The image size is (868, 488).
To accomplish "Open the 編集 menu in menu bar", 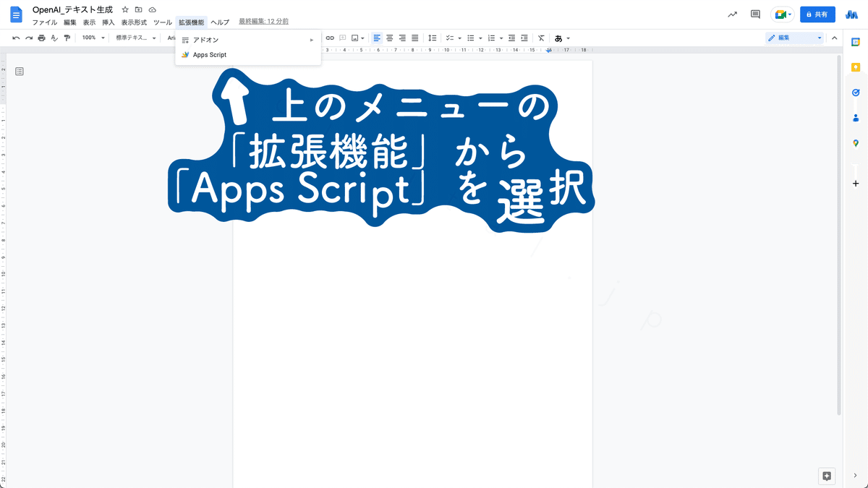I will 70,22.
